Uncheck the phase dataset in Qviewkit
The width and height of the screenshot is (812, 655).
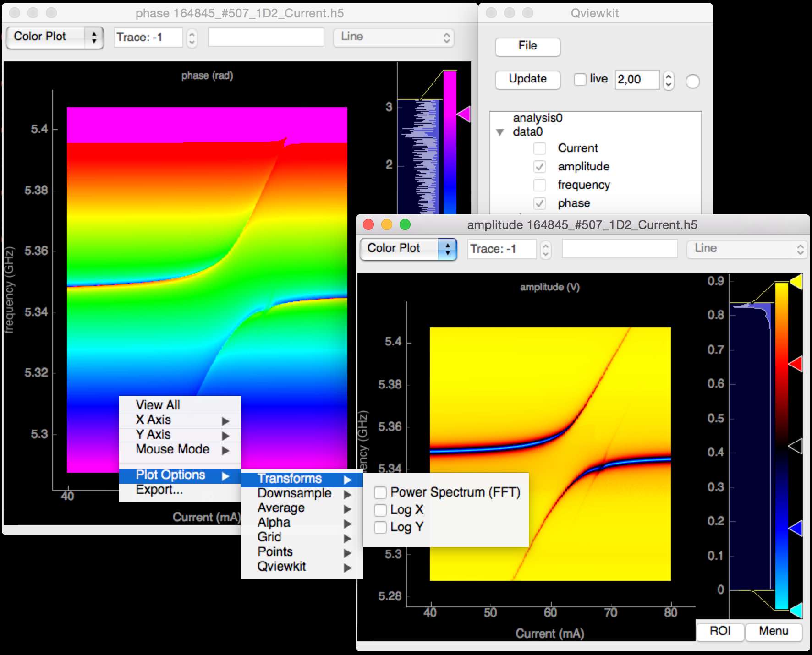click(540, 203)
